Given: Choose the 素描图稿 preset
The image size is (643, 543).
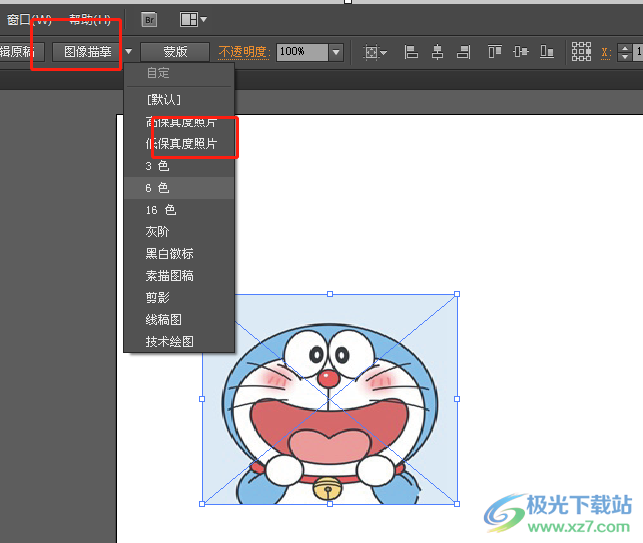Looking at the screenshot, I should [179, 276].
